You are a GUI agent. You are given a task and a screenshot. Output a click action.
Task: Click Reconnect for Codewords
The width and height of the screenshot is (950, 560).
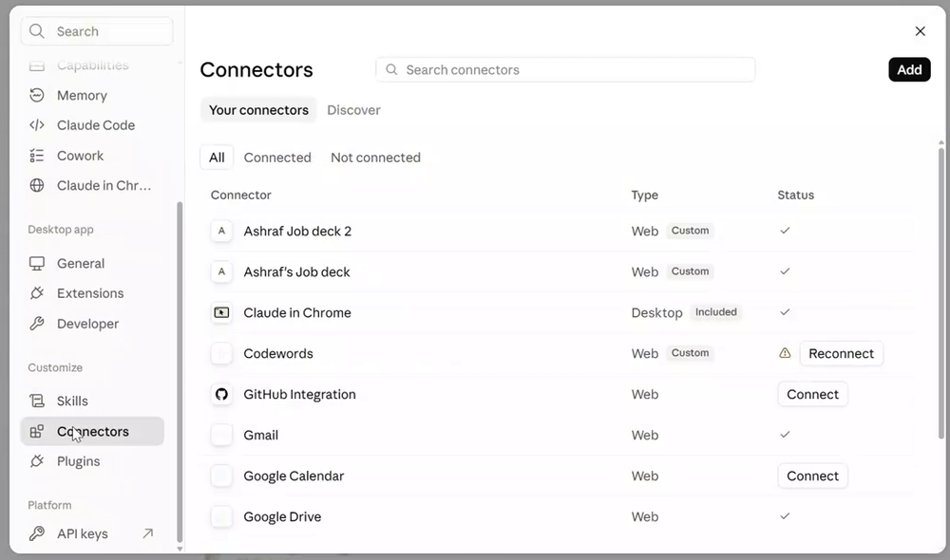pos(841,353)
